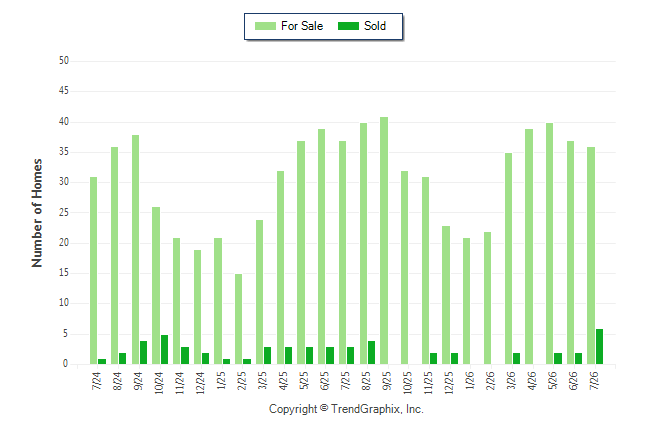This screenshot has height=434, width=646.
Task: Click the 50 y-axis value label
Action: click(x=64, y=61)
